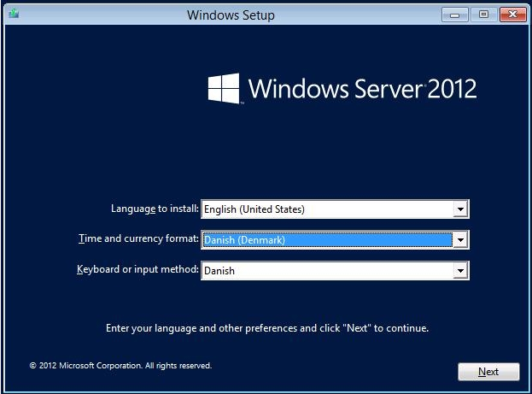Screen dimensions: 532x394
Task: Click the Next button
Action: 488,372
